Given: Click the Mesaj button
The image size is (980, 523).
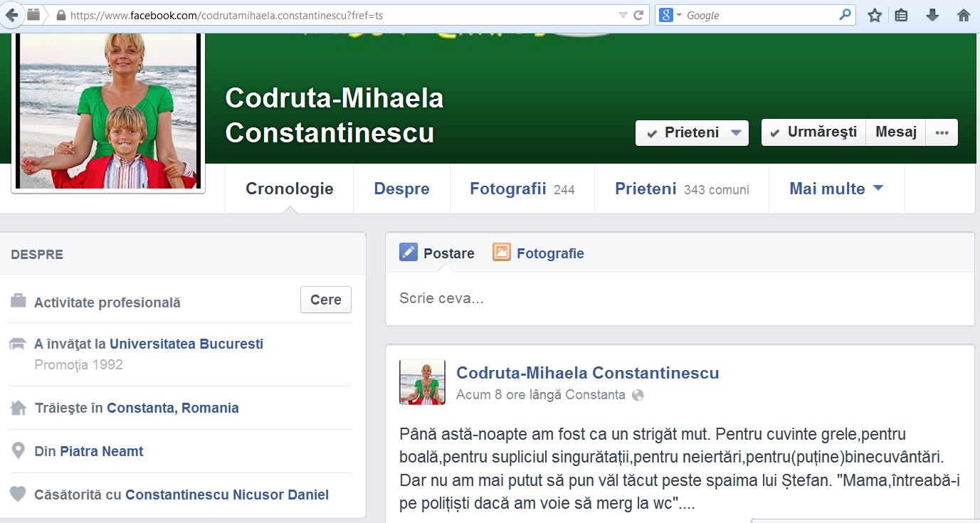Looking at the screenshot, I should (x=895, y=132).
